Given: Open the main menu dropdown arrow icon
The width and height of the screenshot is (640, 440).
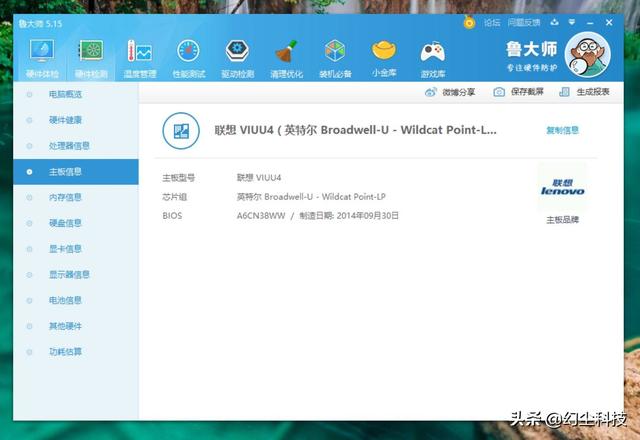Looking at the screenshot, I should [572, 22].
